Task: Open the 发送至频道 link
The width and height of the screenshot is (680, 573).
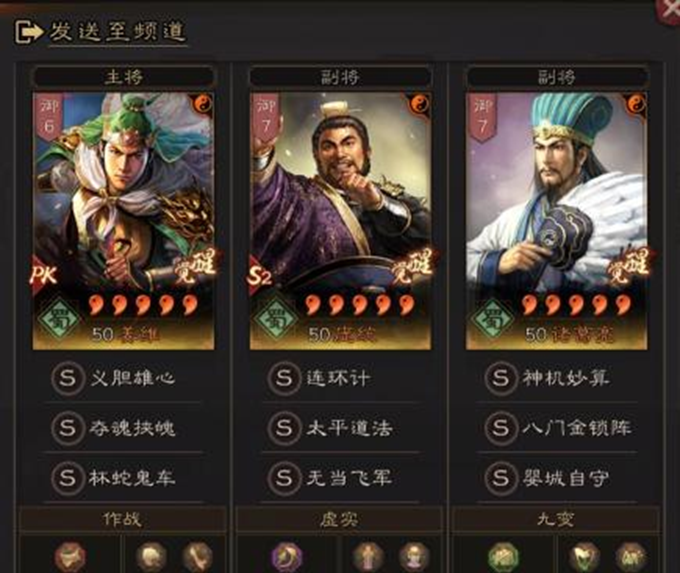Action: pos(118,32)
